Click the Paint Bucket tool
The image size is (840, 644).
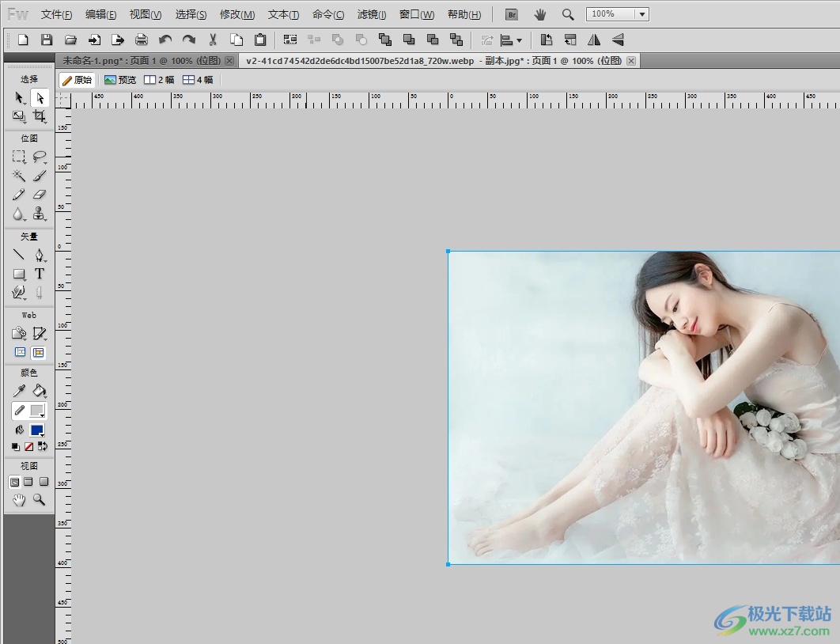[x=40, y=391]
